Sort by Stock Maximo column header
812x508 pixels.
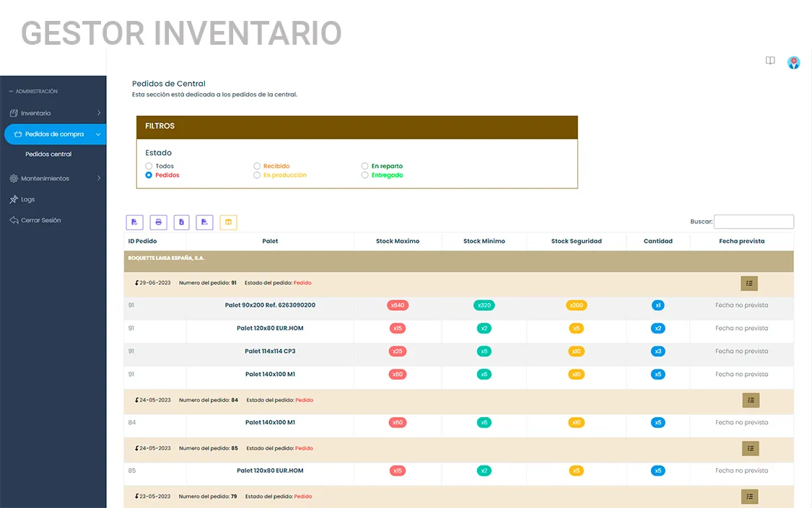click(398, 241)
